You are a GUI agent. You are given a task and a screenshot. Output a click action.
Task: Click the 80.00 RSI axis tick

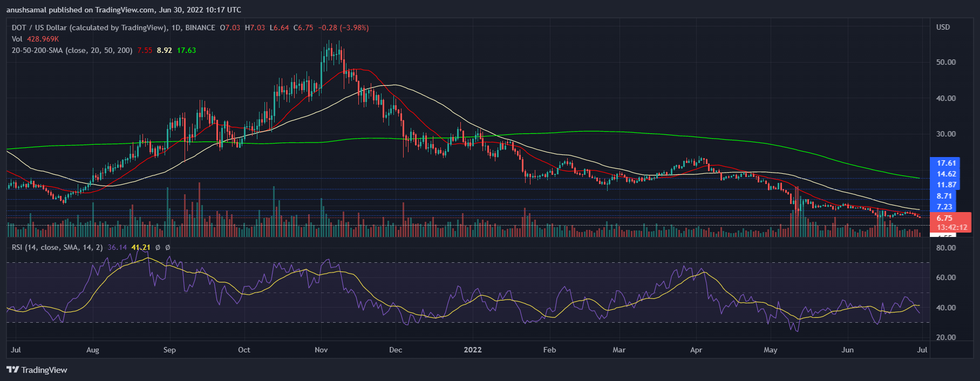pyautogui.click(x=945, y=248)
